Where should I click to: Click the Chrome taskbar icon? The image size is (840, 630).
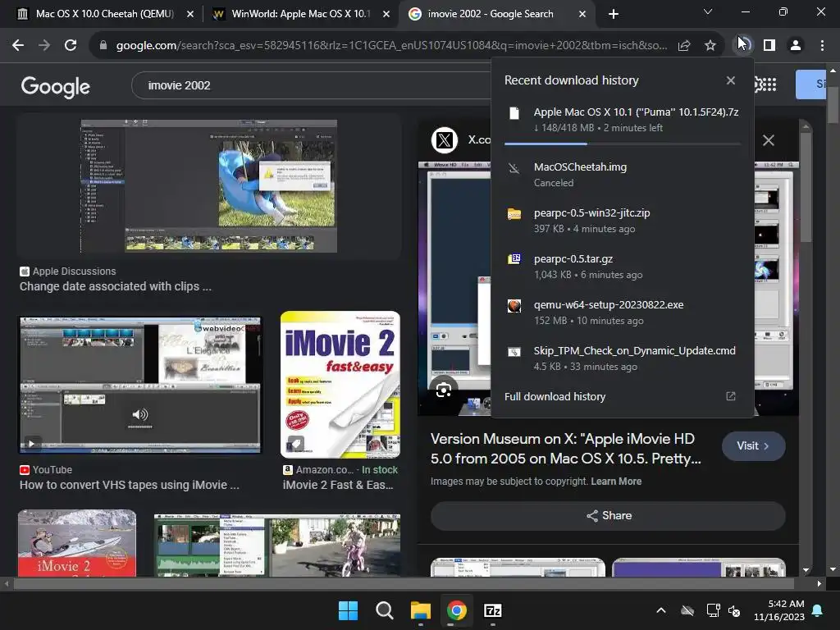pos(456,610)
